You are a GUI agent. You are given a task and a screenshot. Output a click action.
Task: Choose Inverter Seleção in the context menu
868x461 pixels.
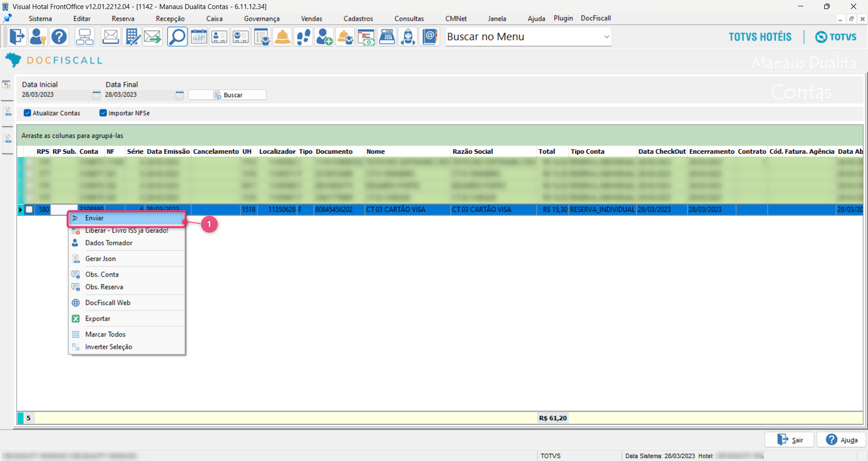pyautogui.click(x=127, y=347)
